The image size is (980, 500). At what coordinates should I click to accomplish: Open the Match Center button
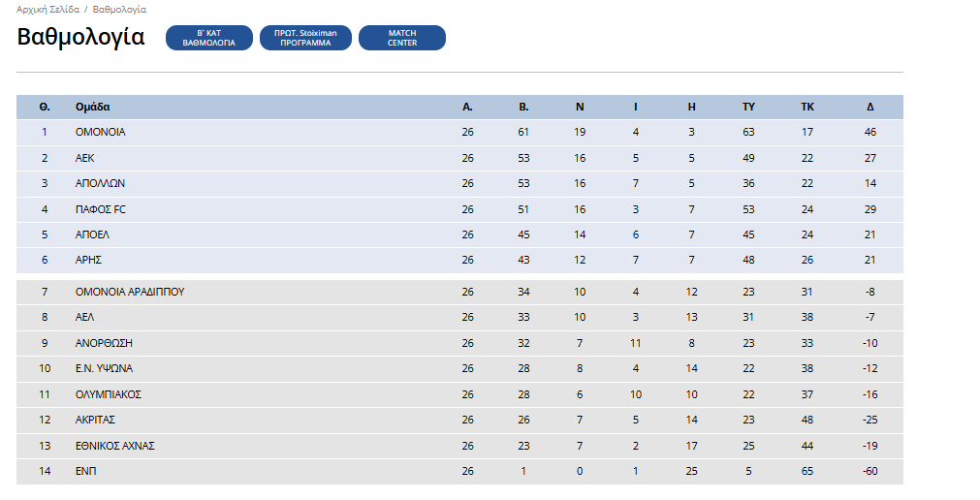(401, 38)
